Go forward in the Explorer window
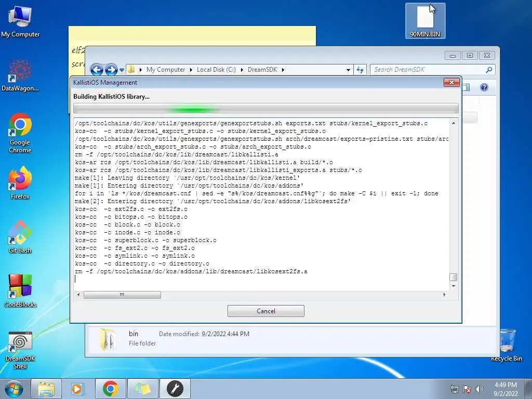 click(x=111, y=70)
